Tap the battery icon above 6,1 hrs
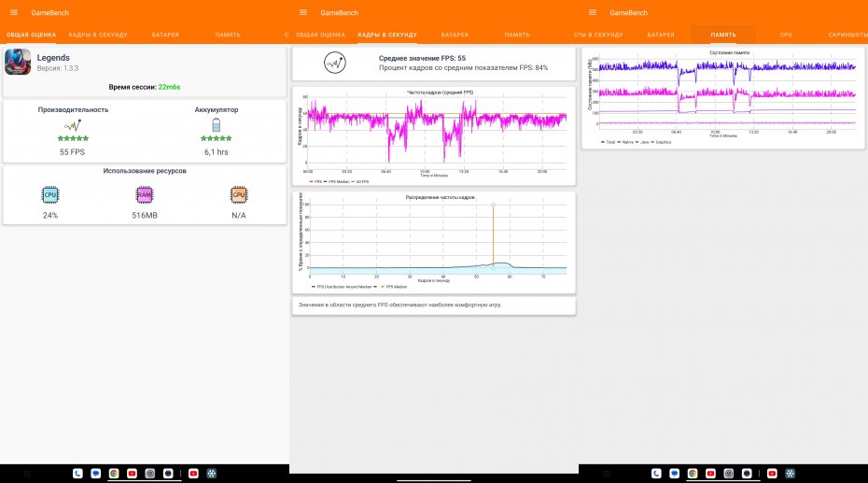 pyautogui.click(x=216, y=124)
